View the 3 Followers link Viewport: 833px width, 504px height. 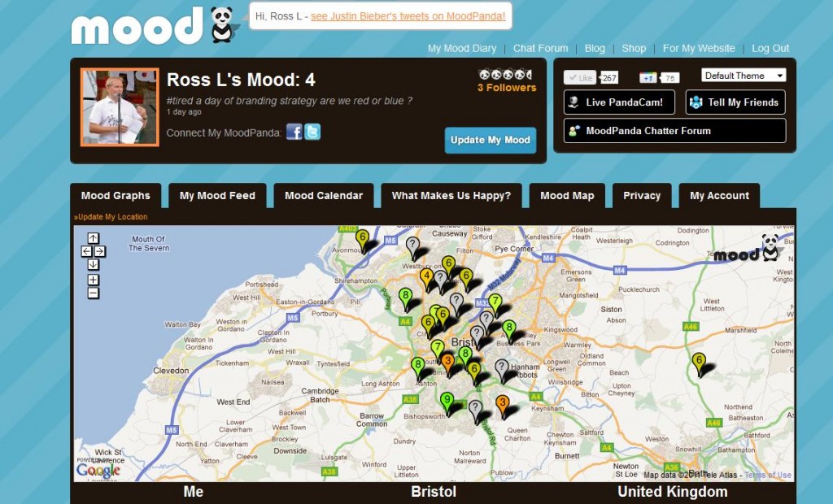coord(507,88)
